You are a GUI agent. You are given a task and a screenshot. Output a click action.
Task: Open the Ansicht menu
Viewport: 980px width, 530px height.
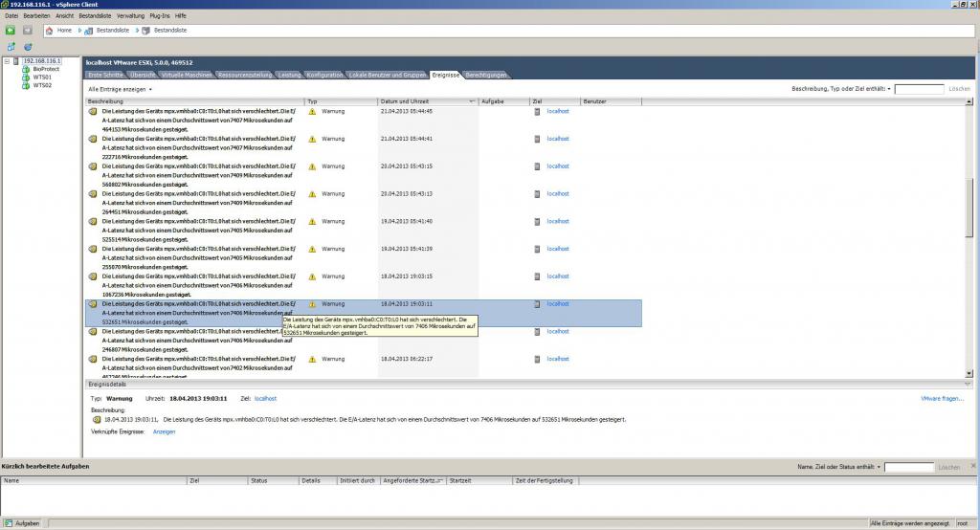(64, 15)
